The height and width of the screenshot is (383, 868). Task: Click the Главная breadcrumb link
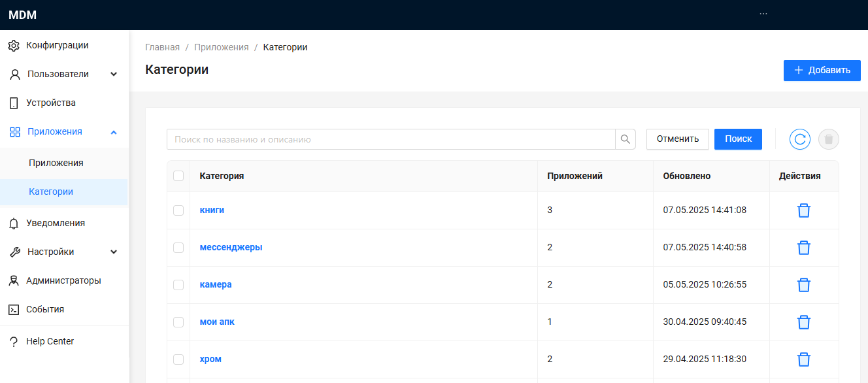click(x=162, y=47)
